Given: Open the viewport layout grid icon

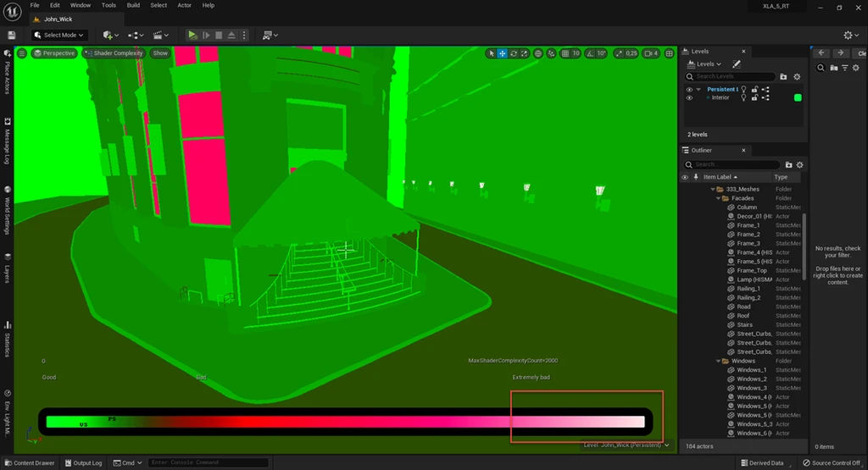Looking at the screenshot, I should click(668, 53).
